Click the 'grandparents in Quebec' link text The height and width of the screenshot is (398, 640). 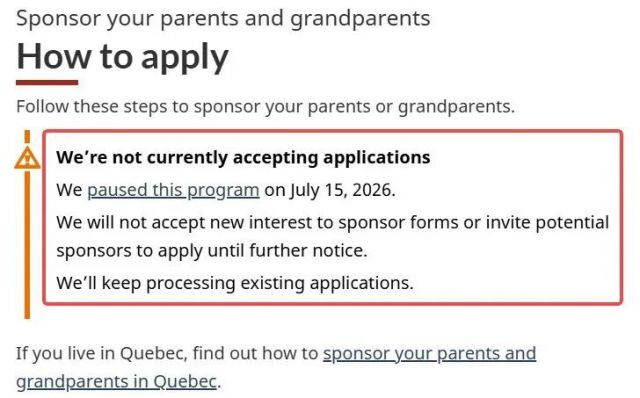(116, 382)
